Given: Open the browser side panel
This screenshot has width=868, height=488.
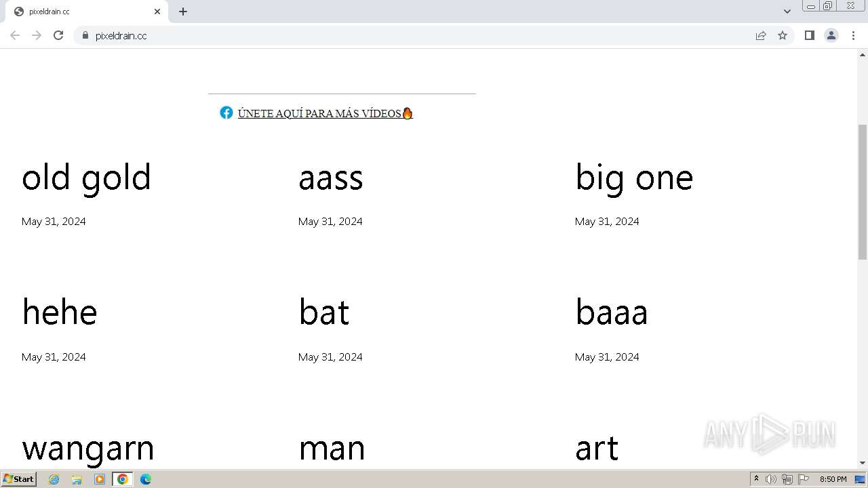Looking at the screenshot, I should pyautogui.click(x=809, y=35).
